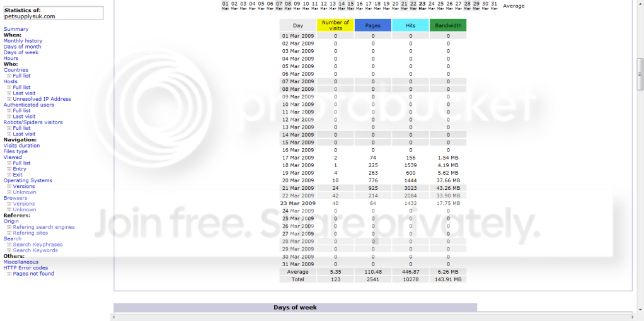Open the Hours report link
This screenshot has width=644, height=321.
pos(11,59)
